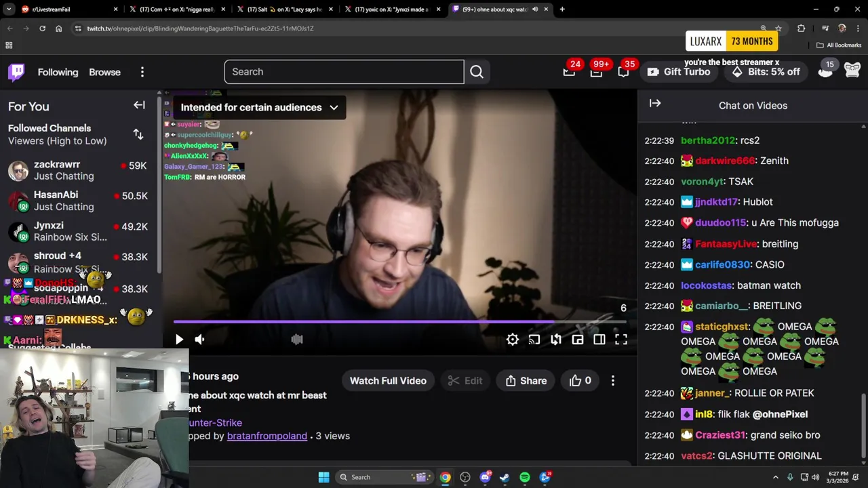Show hidden system tray icons
The width and height of the screenshot is (868, 488).
click(x=776, y=477)
